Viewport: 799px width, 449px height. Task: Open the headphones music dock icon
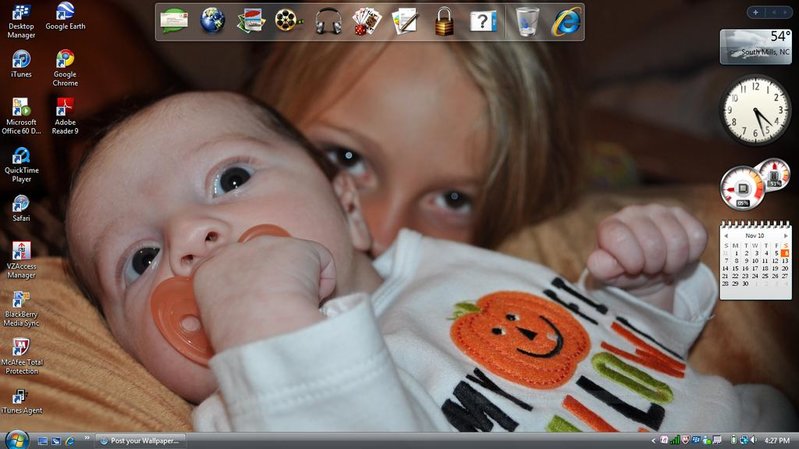[328, 22]
